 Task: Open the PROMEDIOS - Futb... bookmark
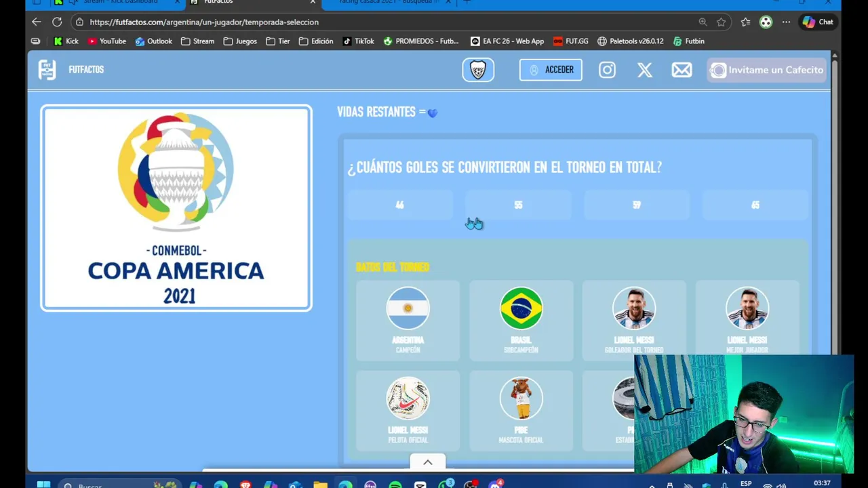coord(421,41)
